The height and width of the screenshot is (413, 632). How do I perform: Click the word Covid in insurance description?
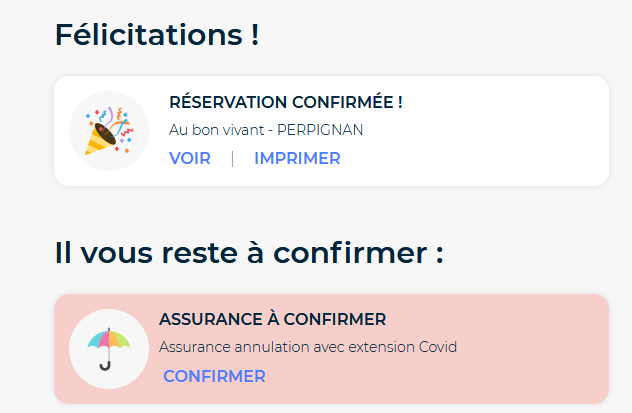pyautogui.click(x=438, y=347)
